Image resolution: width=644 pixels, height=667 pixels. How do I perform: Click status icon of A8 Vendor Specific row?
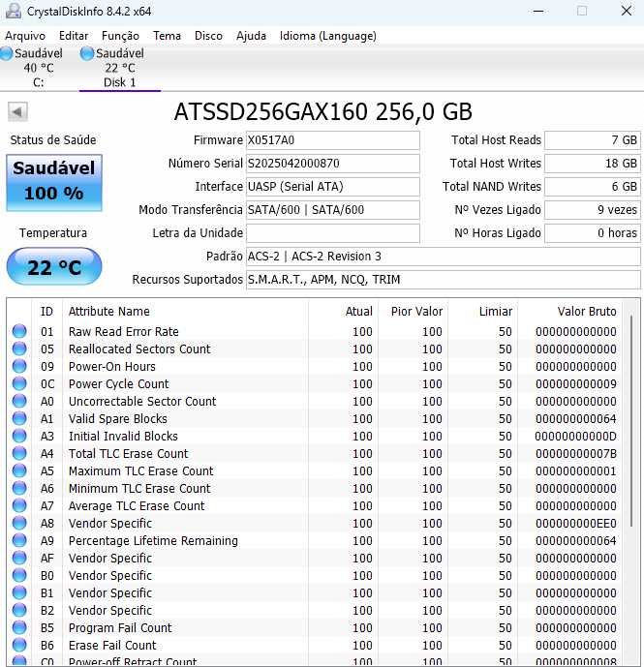pos(19,523)
